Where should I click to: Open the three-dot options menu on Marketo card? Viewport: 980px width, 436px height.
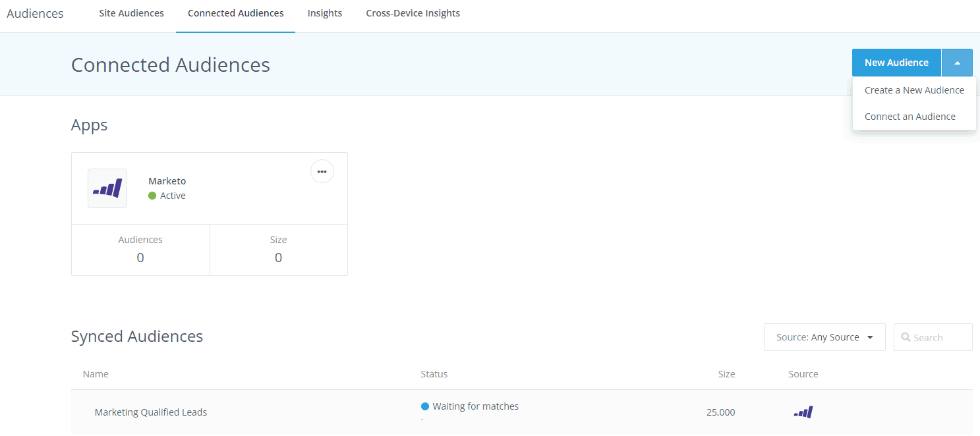(x=322, y=171)
